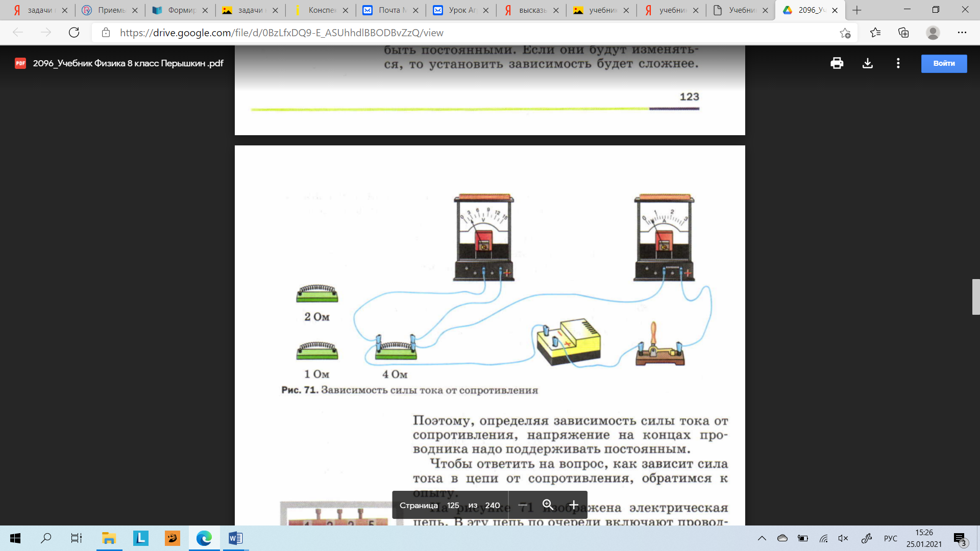Switch to the высказы tab
The height and width of the screenshot is (551, 980).
point(531,10)
